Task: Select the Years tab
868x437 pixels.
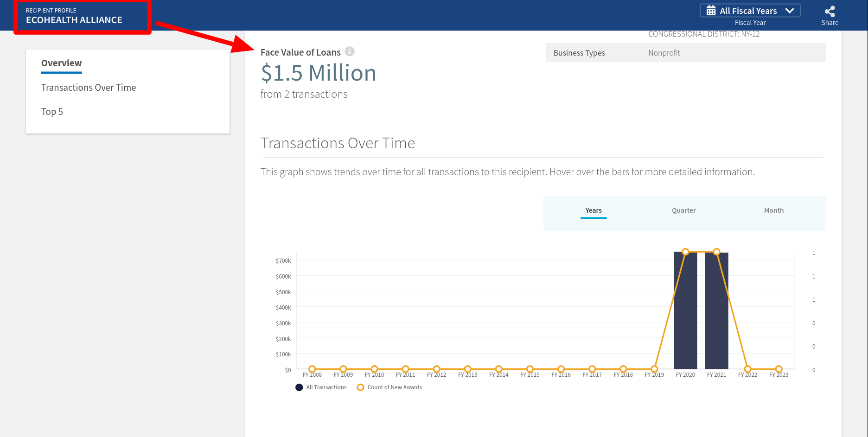Action: [593, 210]
